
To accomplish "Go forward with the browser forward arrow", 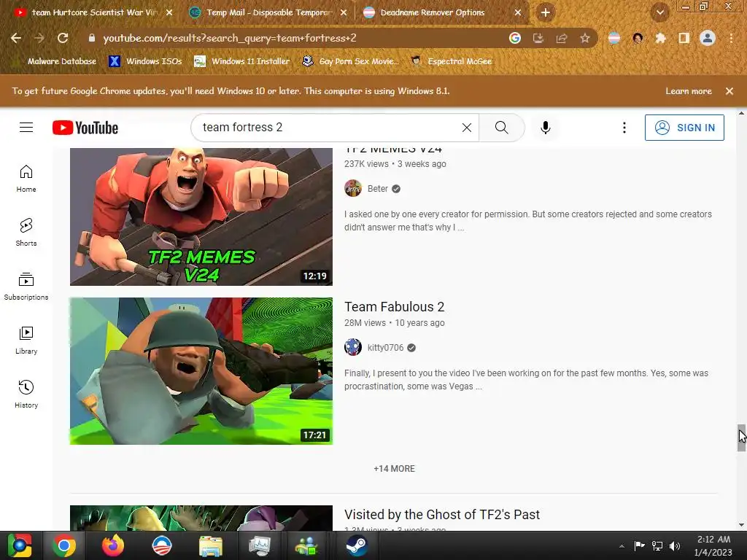I will (39, 38).
